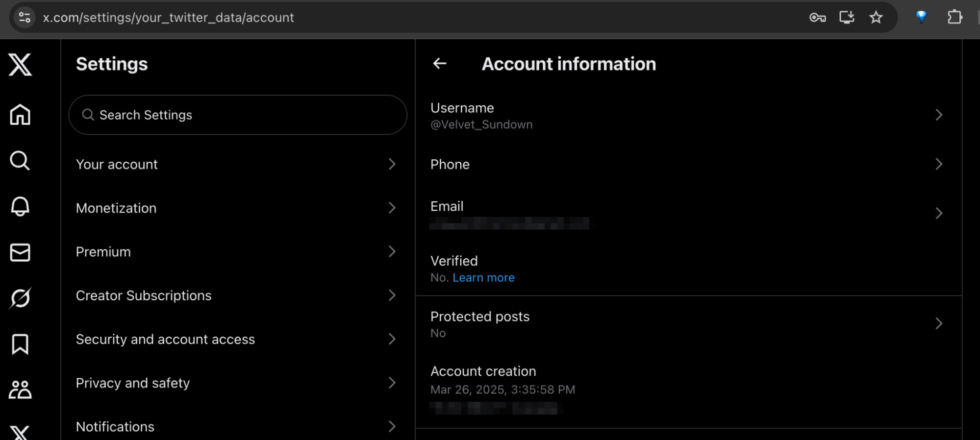Click the X logo in the sidebar

(20, 64)
